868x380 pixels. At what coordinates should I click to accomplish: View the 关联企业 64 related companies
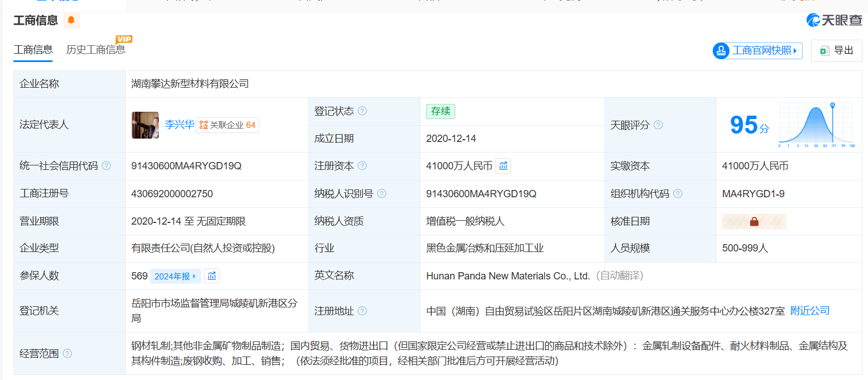coord(227,125)
